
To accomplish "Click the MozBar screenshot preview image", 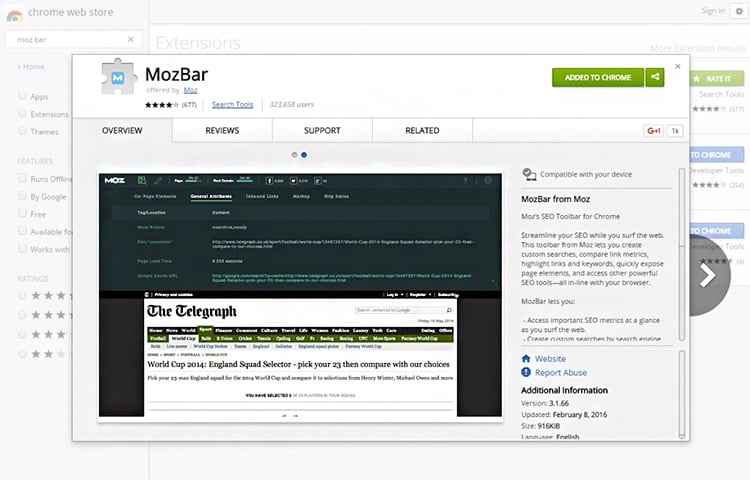I will coord(300,295).
